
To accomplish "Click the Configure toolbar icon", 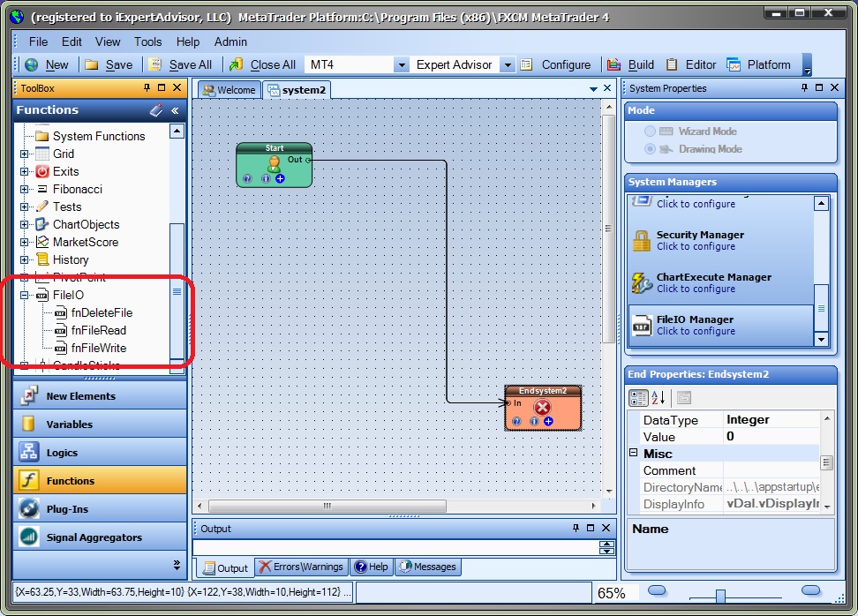I will point(526,64).
